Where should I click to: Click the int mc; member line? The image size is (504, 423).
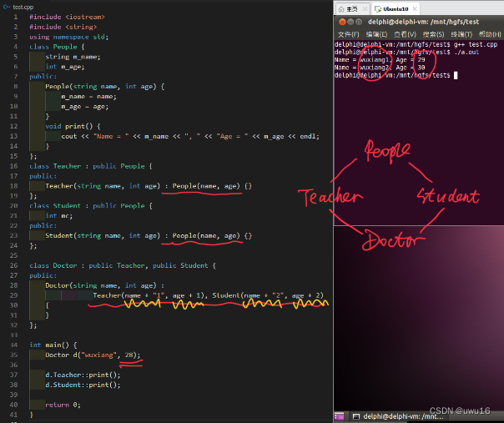coord(58,216)
